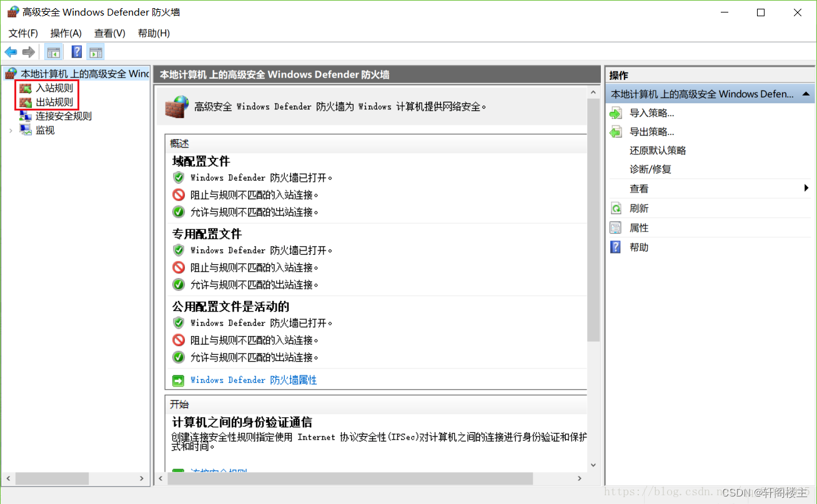
Task: Click 刷新 action text
Action: point(639,209)
